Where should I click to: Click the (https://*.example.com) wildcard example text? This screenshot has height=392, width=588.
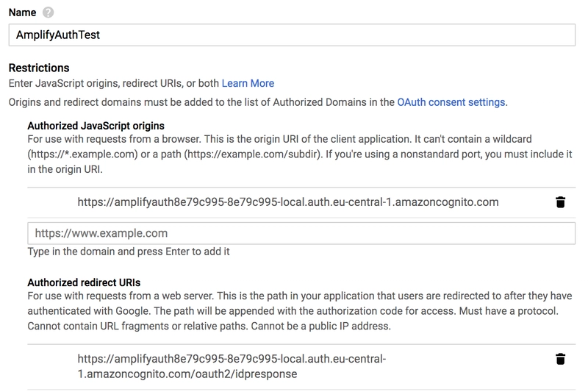coord(82,154)
